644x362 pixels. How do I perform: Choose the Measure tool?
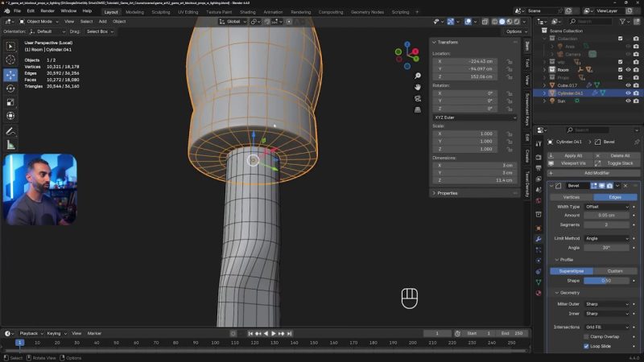[x=10, y=145]
